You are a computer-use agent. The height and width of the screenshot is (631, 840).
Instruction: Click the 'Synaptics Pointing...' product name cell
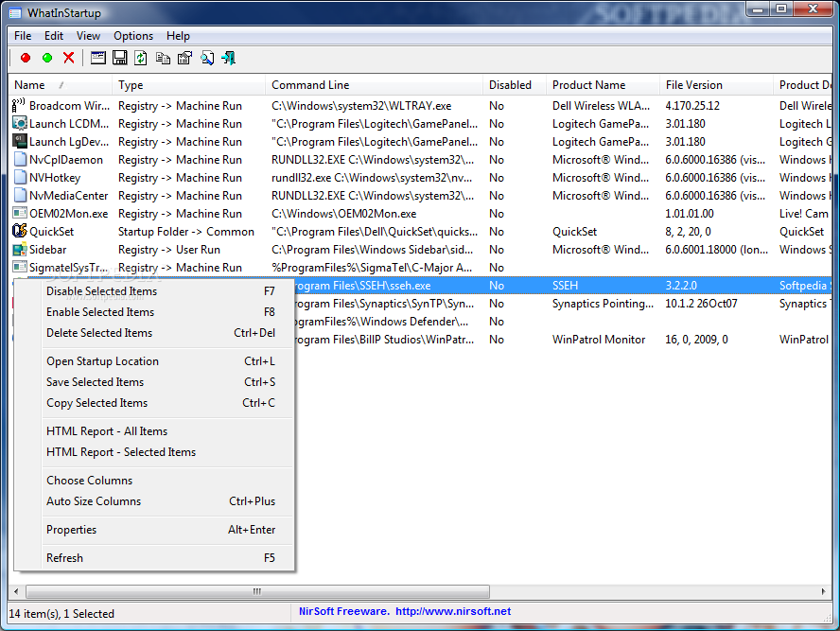(x=604, y=304)
